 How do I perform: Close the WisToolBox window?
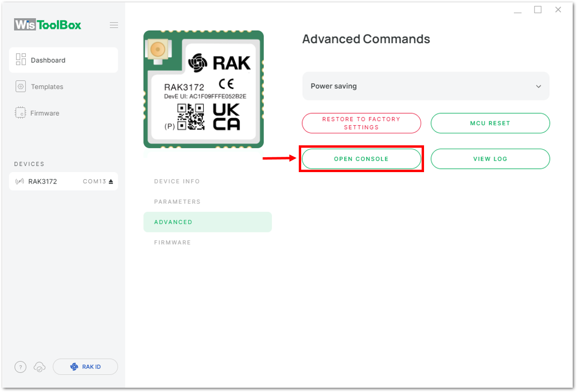[558, 10]
